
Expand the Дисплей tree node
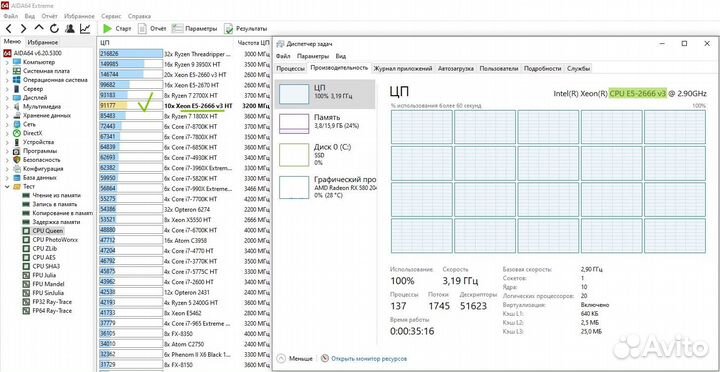[x=7, y=97]
